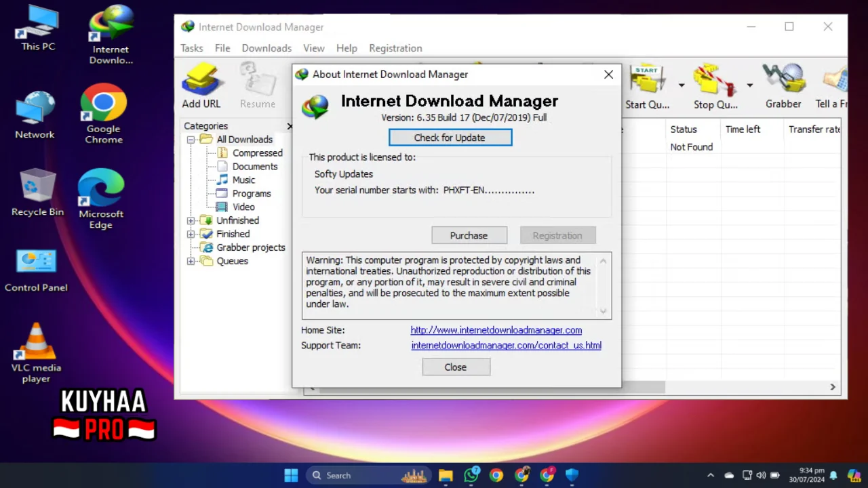Open Google Chrome desktop shortcut
868x488 pixels.
click(104, 114)
